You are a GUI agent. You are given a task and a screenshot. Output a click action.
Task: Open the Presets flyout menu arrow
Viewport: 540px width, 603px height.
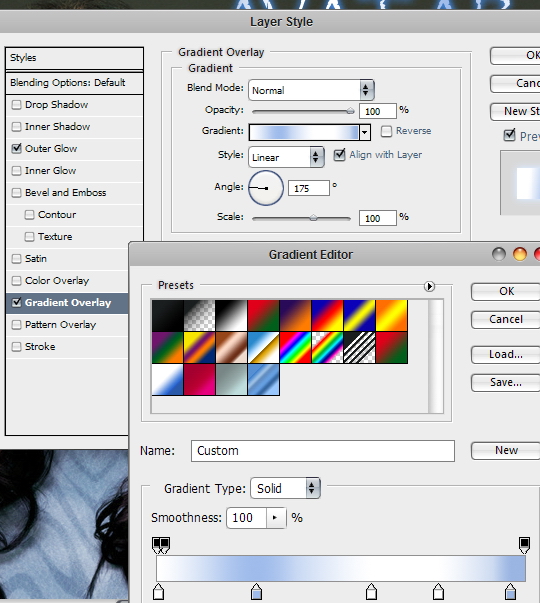pyautogui.click(x=429, y=286)
